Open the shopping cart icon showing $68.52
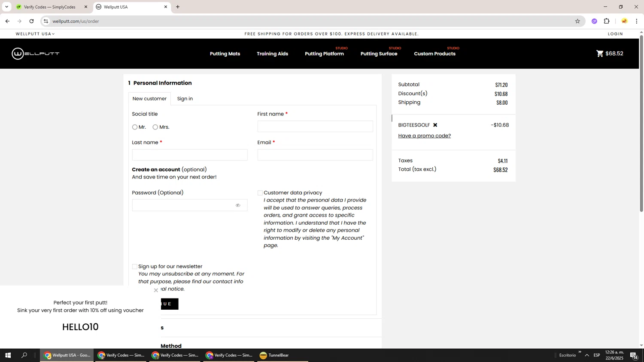644x362 pixels. [x=610, y=54]
